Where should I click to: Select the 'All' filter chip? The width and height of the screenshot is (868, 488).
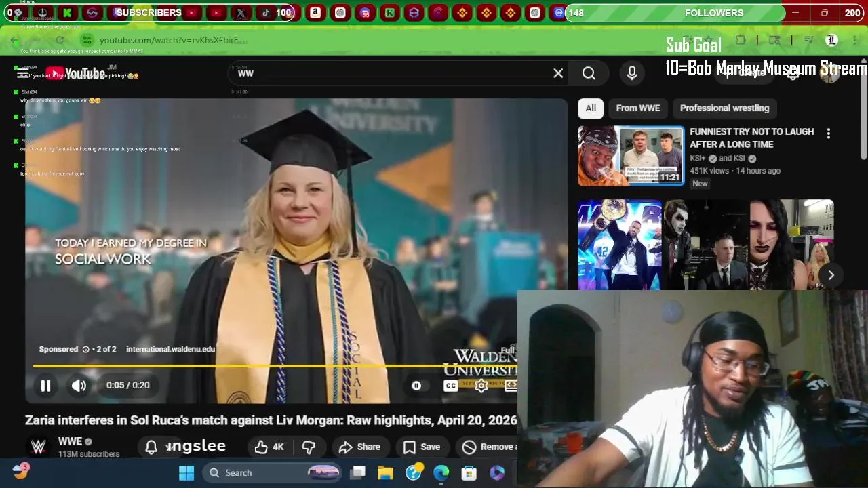point(591,108)
